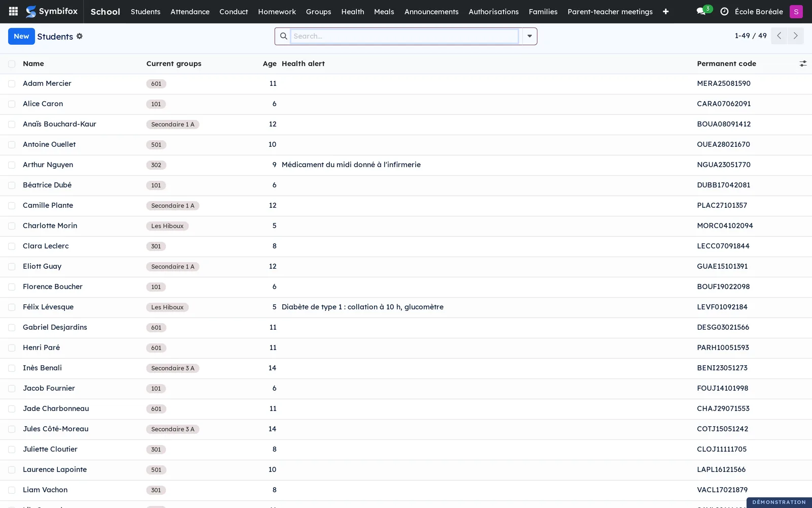
Task: Focus the Search input field
Action: (x=404, y=36)
